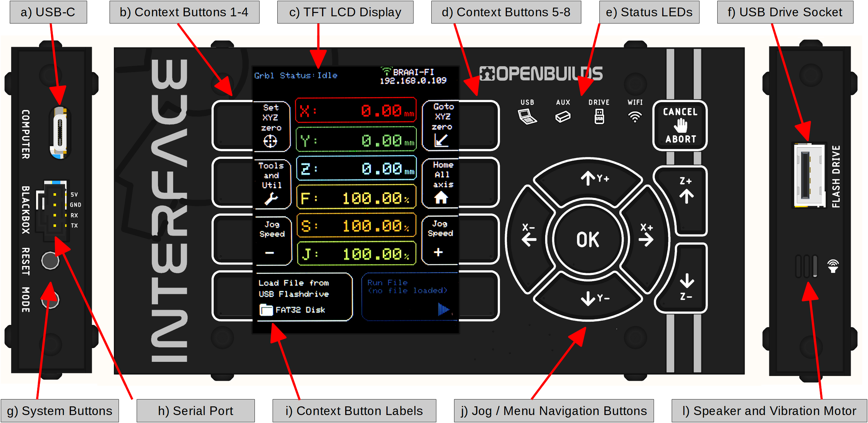Select the J jog 100.00% row
Screen dimensions: 868x423
(x=356, y=254)
